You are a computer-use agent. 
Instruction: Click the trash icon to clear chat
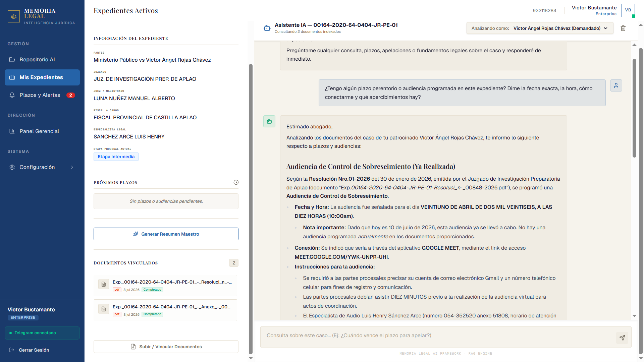[623, 28]
